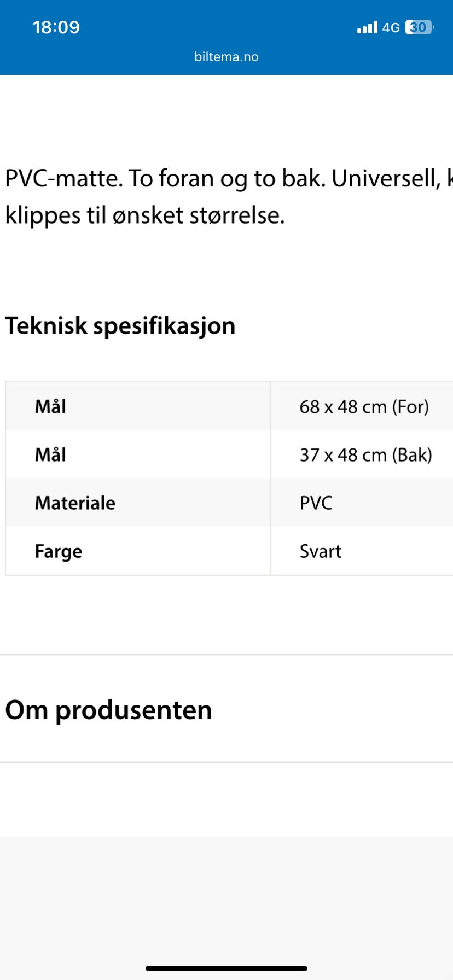Tap the 4G network indicator
The image size is (453, 980).
coord(391,27)
